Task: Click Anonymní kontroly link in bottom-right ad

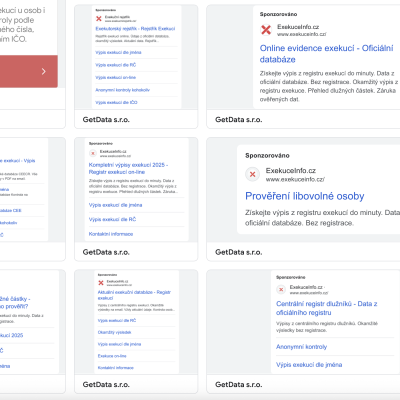Action: [301, 347]
